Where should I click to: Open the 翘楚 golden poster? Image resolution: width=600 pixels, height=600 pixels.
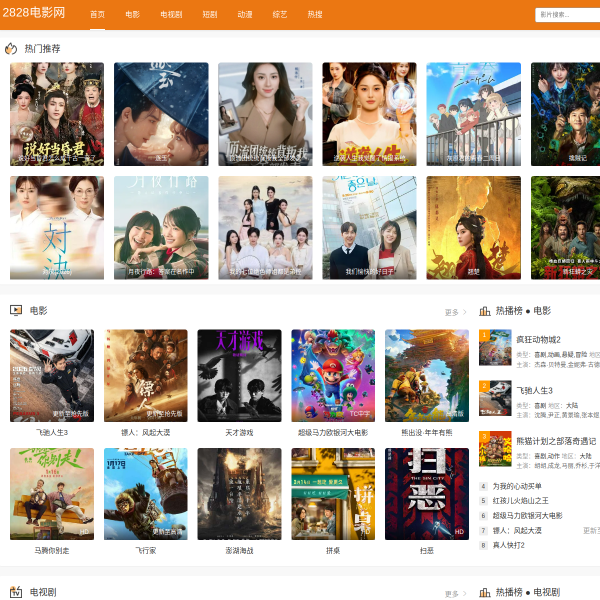(x=474, y=228)
